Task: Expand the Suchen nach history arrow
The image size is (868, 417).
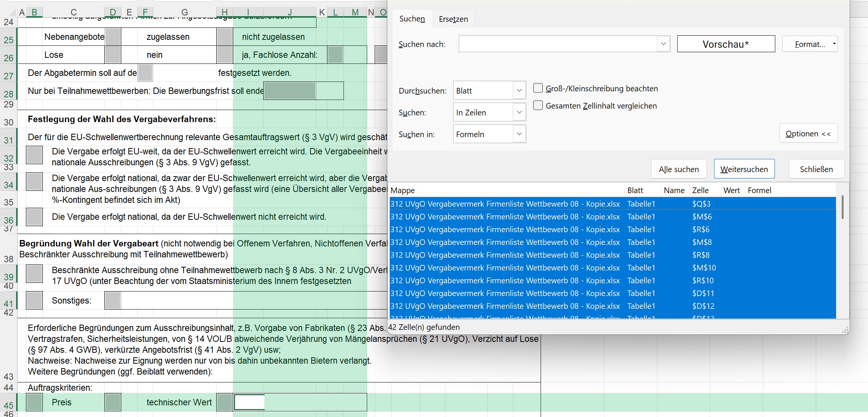Action: click(x=663, y=44)
